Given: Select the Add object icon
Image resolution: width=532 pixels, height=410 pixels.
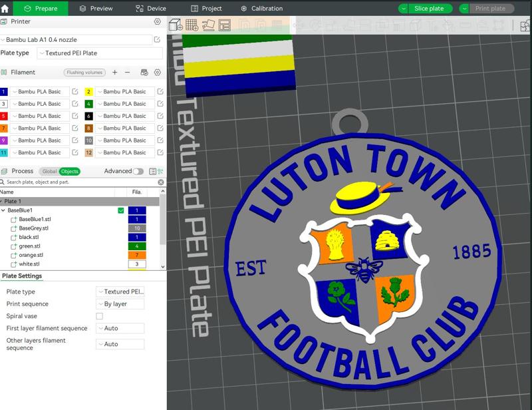Looking at the screenshot, I should [x=175, y=25].
